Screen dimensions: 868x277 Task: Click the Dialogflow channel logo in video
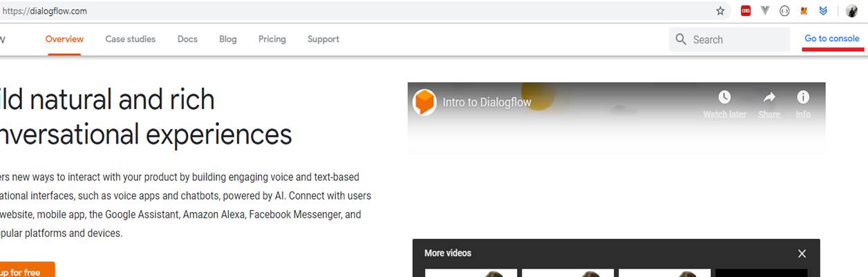click(424, 102)
